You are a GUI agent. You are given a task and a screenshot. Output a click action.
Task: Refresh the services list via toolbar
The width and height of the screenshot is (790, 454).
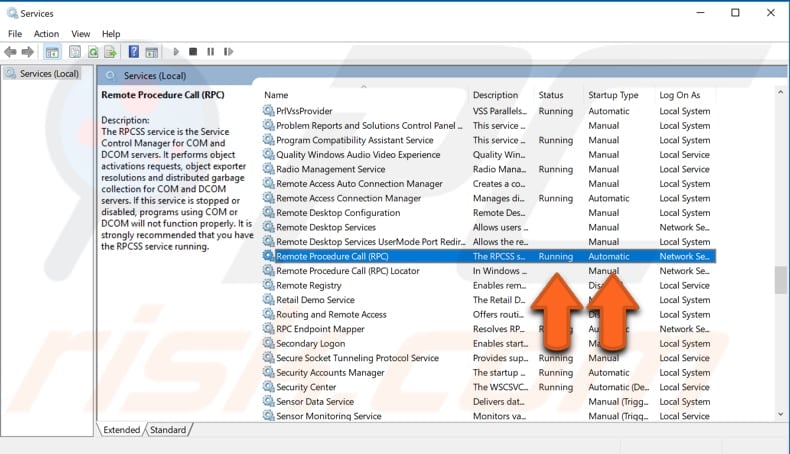[93, 51]
